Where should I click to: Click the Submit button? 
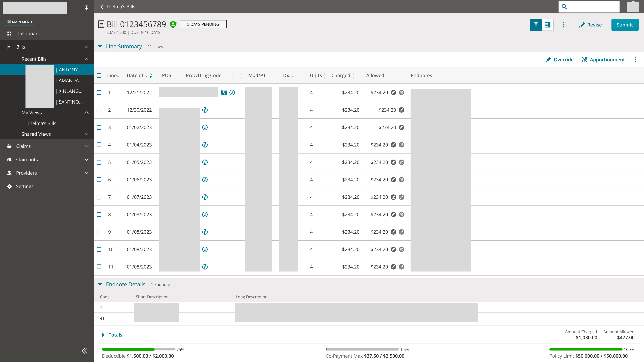pos(625,25)
